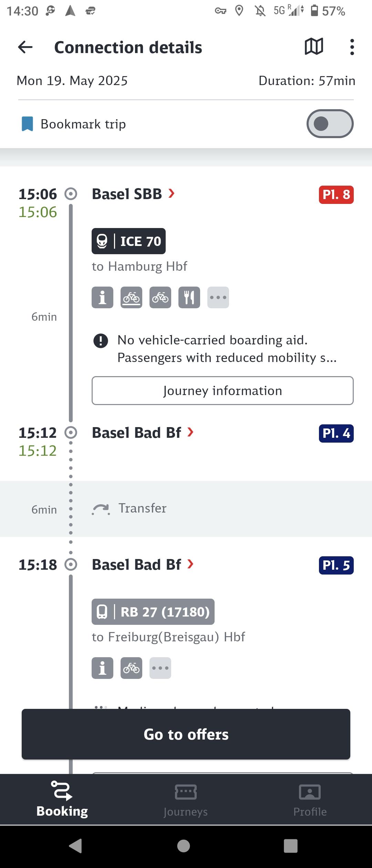Open Journey information for ICE 70
This screenshot has height=868, width=372.
(223, 391)
